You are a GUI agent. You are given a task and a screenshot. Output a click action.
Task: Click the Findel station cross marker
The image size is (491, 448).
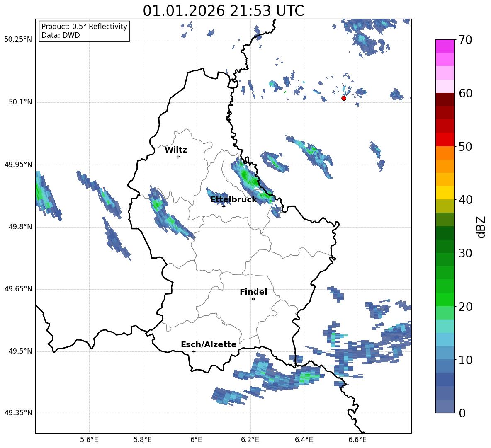pyautogui.click(x=253, y=299)
